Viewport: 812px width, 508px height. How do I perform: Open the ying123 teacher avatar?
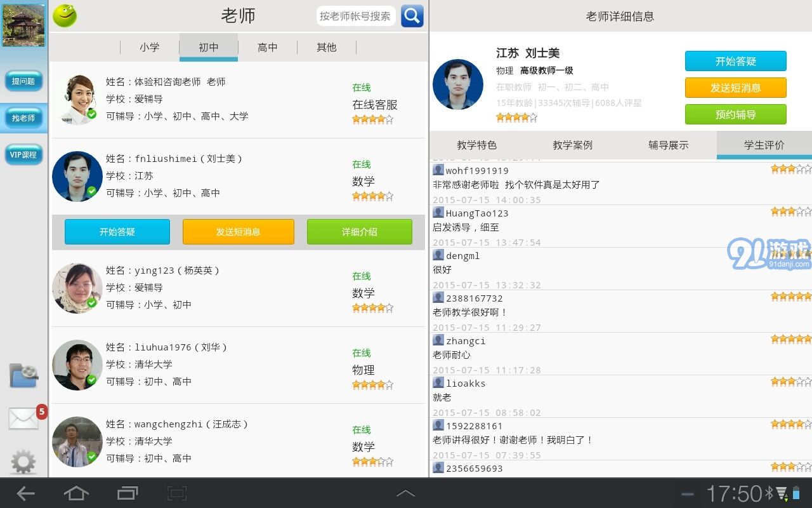[77, 288]
